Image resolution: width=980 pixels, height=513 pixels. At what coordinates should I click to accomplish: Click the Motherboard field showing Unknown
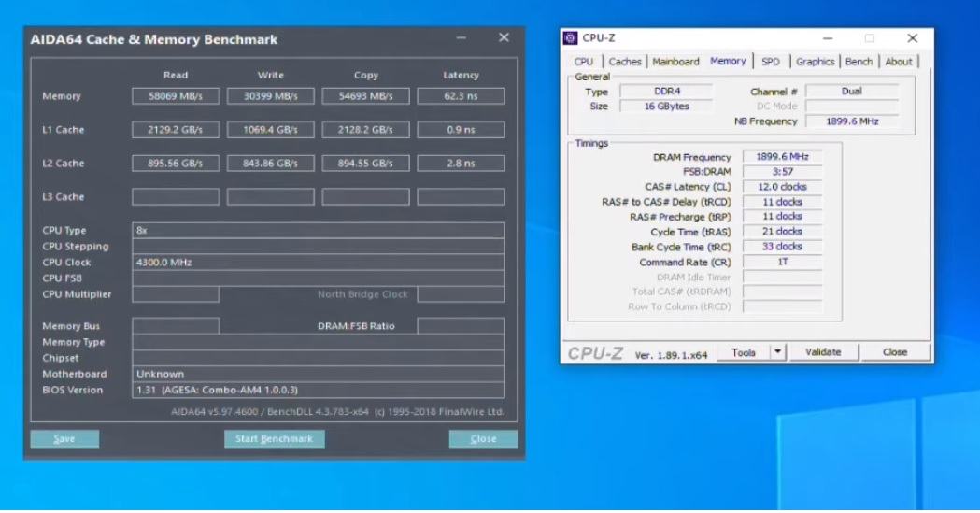319,374
